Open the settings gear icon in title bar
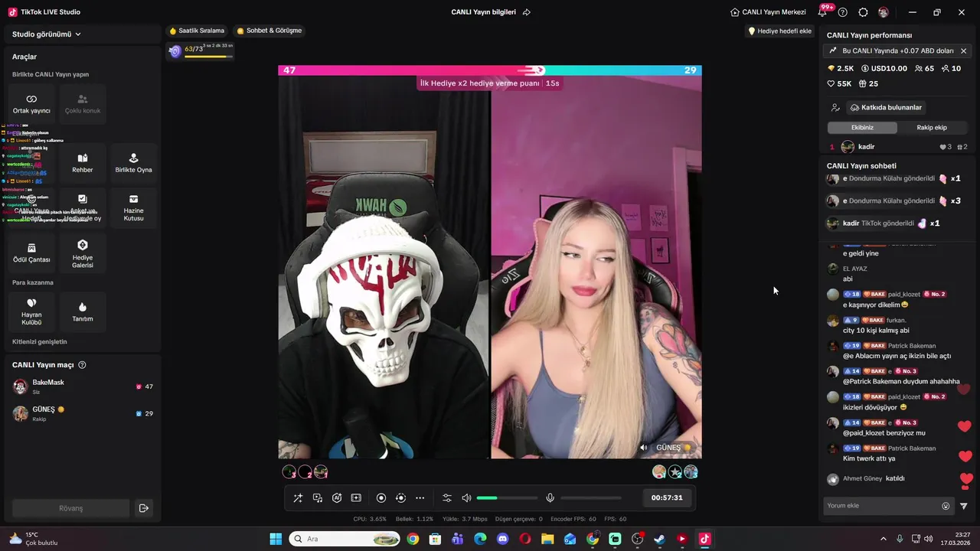Screen dimensions: 980x551 [x=863, y=12]
